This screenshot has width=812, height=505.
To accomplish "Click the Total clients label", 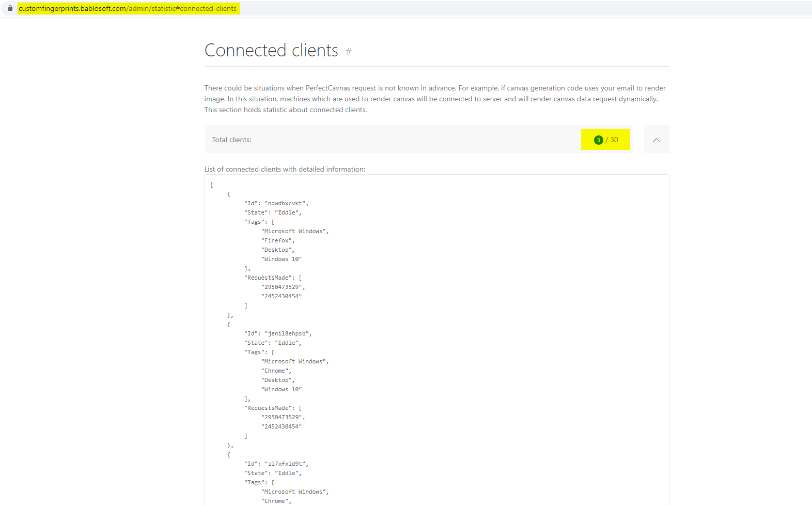I will (231, 140).
